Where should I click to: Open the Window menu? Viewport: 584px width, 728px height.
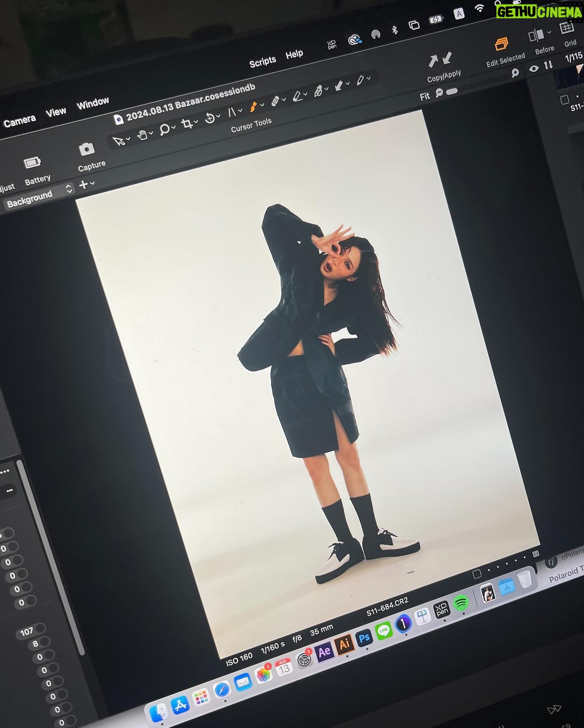pyautogui.click(x=92, y=103)
